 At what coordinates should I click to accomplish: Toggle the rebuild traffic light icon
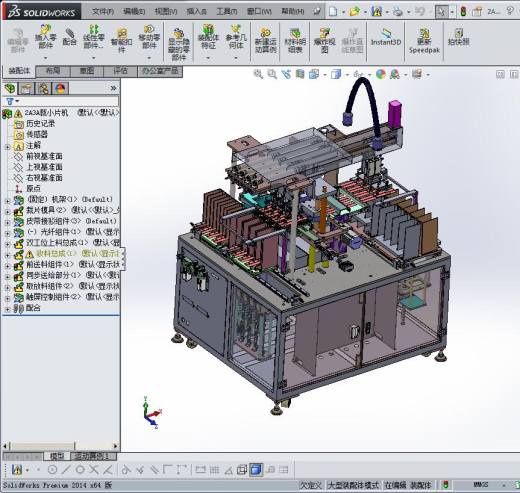click(x=463, y=11)
